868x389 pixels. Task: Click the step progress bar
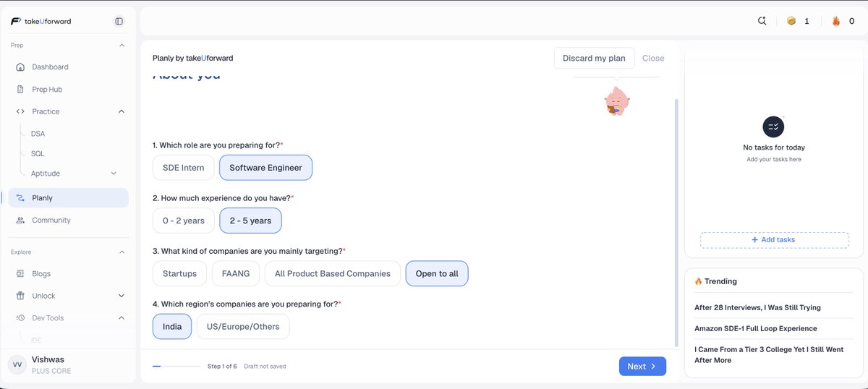176,367
